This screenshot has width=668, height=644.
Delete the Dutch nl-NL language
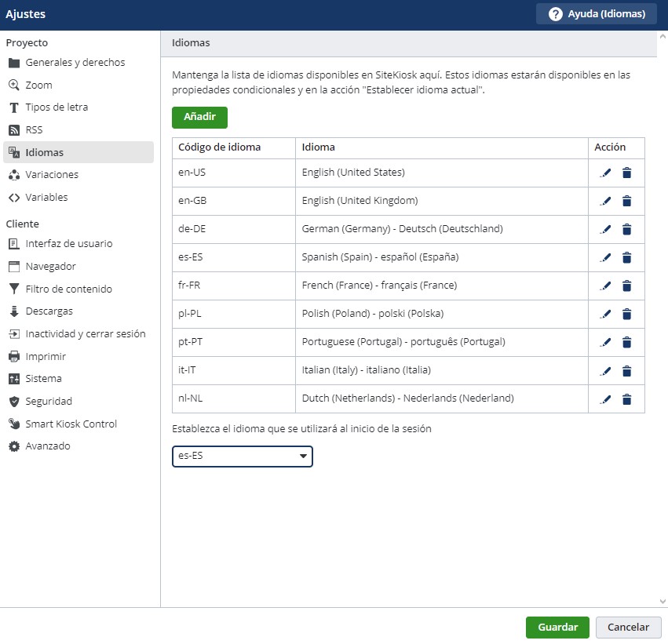pos(626,399)
